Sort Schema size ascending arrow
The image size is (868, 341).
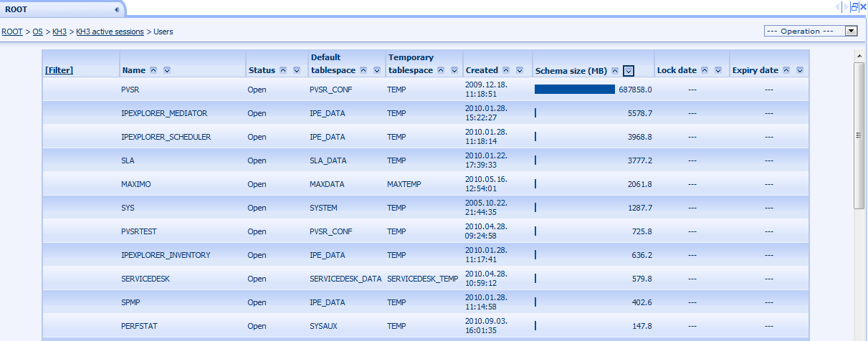click(x=615, y=71)
